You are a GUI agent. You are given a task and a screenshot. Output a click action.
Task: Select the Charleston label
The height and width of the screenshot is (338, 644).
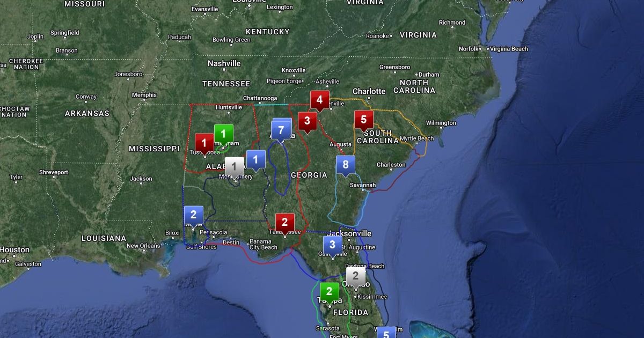tap(391, 165)
